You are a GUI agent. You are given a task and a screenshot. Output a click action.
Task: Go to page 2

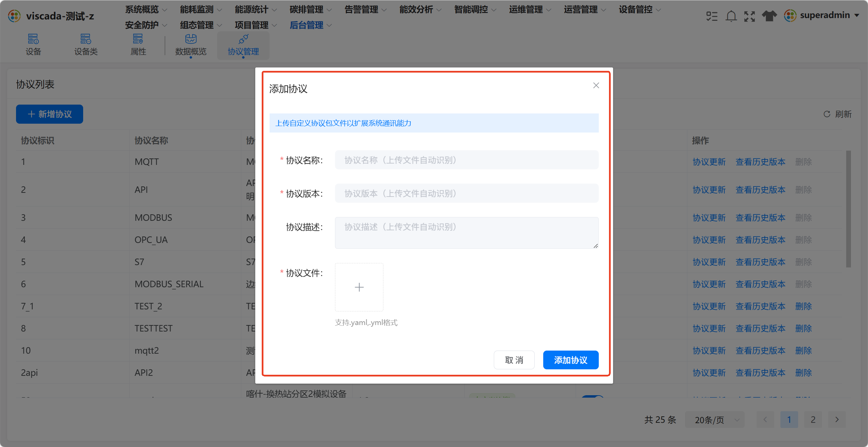click(x=813, y=419)
